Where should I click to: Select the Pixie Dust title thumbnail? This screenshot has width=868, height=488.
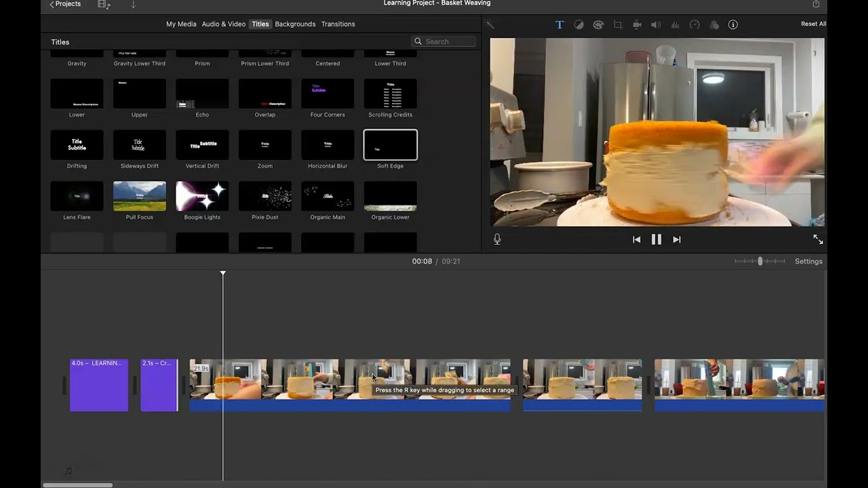click(x=265, y=196)
